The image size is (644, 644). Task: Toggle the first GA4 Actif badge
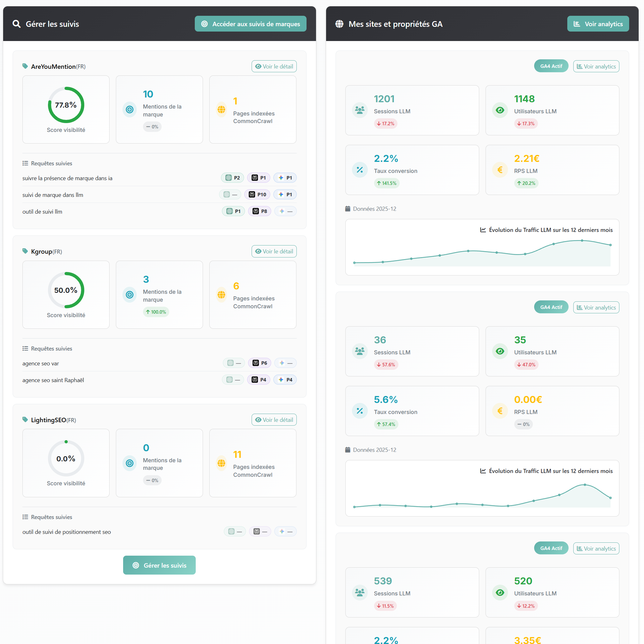[551, 66]
